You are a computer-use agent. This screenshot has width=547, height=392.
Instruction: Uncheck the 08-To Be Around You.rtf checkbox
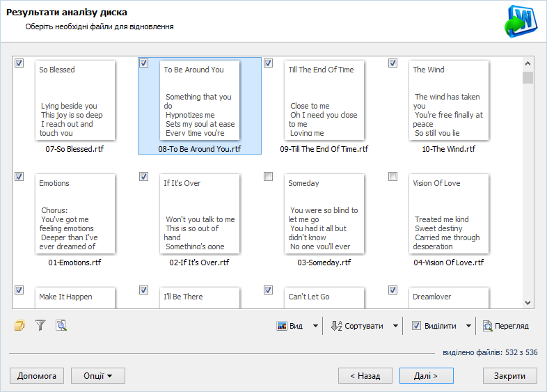tap(144, 63)
